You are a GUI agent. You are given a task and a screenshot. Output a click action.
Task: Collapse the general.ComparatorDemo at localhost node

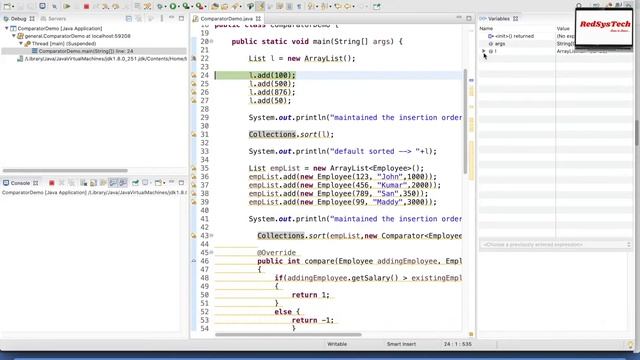pyautogui.click(x=14, y=36)
